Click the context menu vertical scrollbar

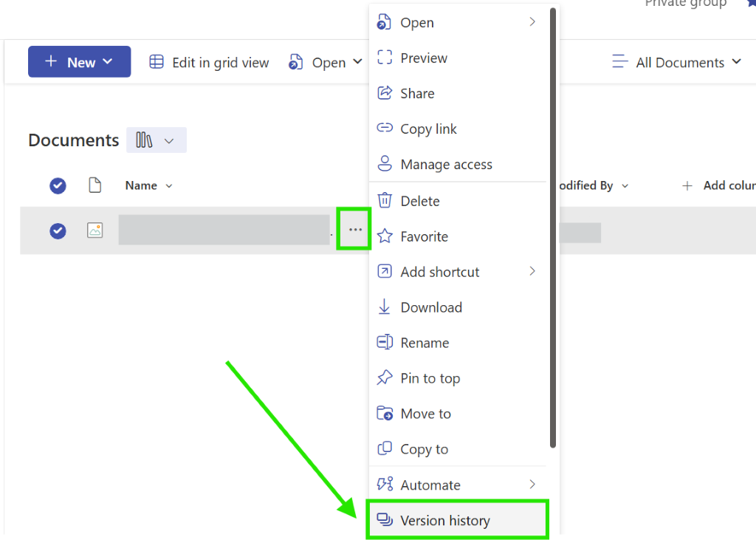(553, 228)
